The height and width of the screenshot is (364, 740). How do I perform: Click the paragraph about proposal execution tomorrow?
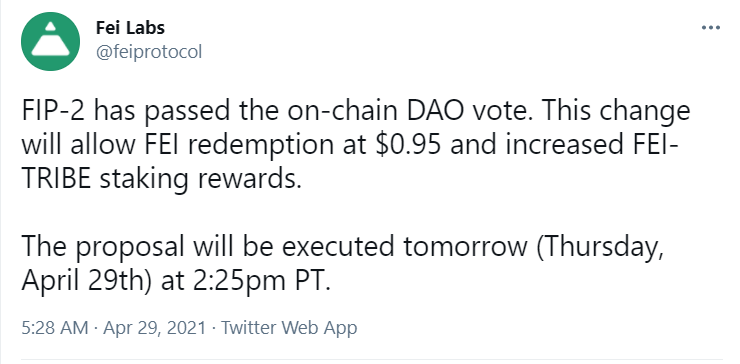pyautogui.click(x=343, y=263)
